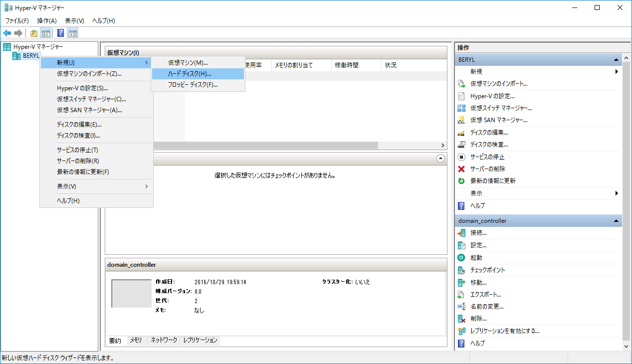Image resolution: width=632 pixels, height=364 pixels.
Task: Select ハード ディスク(H)... from submenu
Action: coord(198,74)
